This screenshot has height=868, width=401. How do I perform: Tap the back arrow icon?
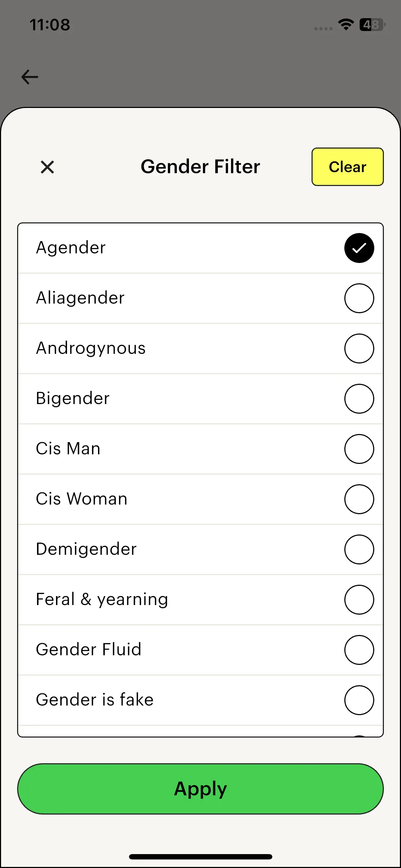30,77
